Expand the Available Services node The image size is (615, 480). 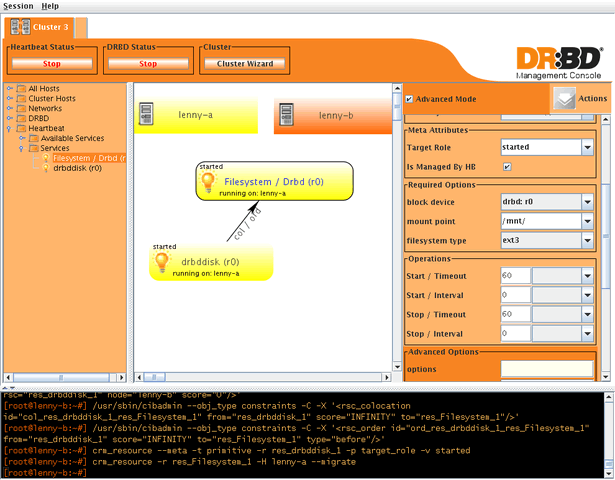(22, 138)
